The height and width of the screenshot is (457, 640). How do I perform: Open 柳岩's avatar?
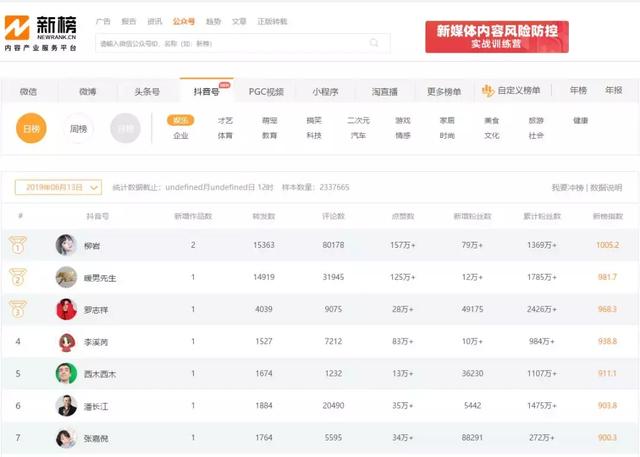66,245
